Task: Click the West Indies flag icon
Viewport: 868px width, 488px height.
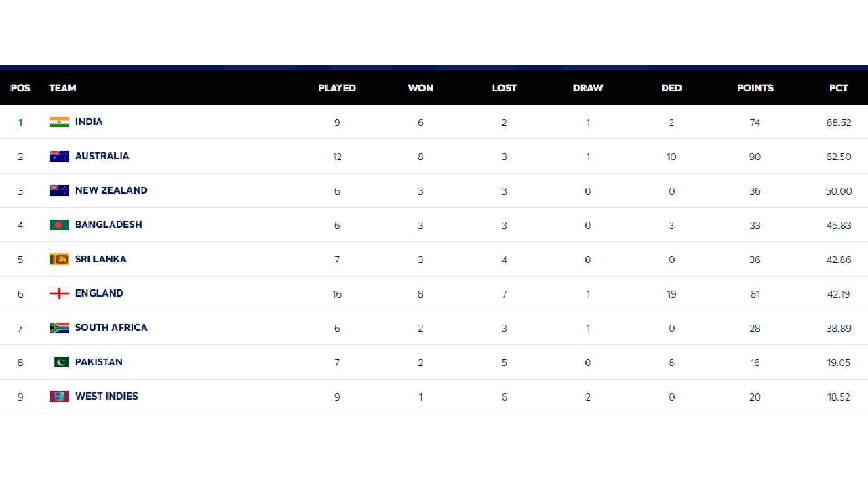Action: (59, 396)
